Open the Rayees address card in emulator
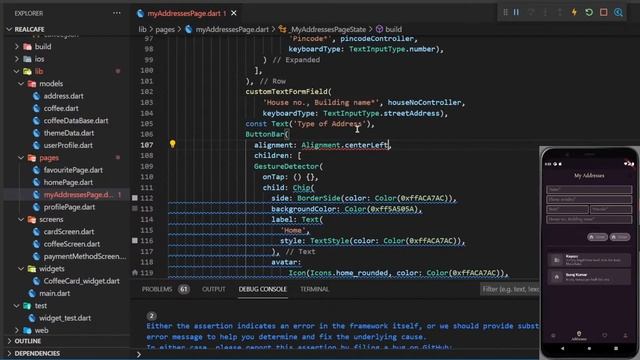The width and height of the screenshot is (640, 360). 589,260
